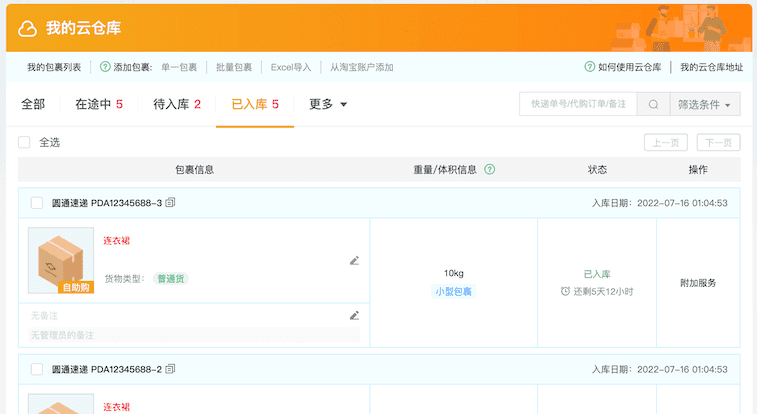Copy tracking number PDA12345688-2
The height and width of the screenshot is (414, 757).
point(170,369)
